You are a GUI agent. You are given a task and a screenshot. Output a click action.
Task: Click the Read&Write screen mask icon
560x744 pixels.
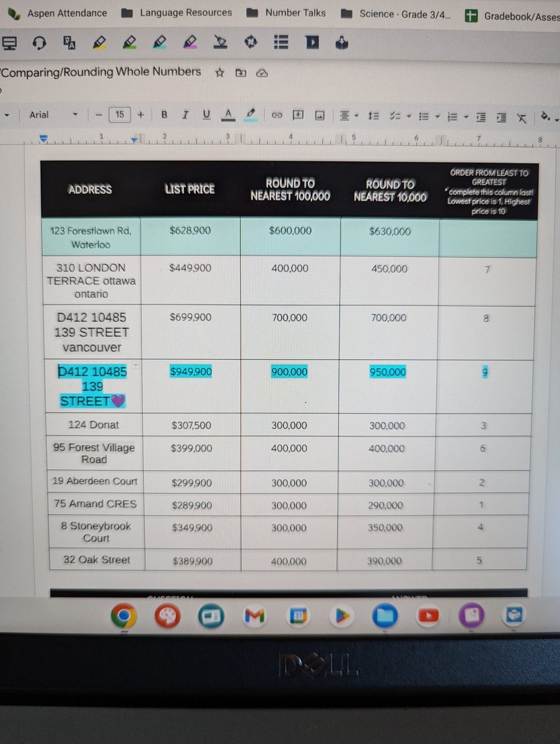click(x=9, y=42)
